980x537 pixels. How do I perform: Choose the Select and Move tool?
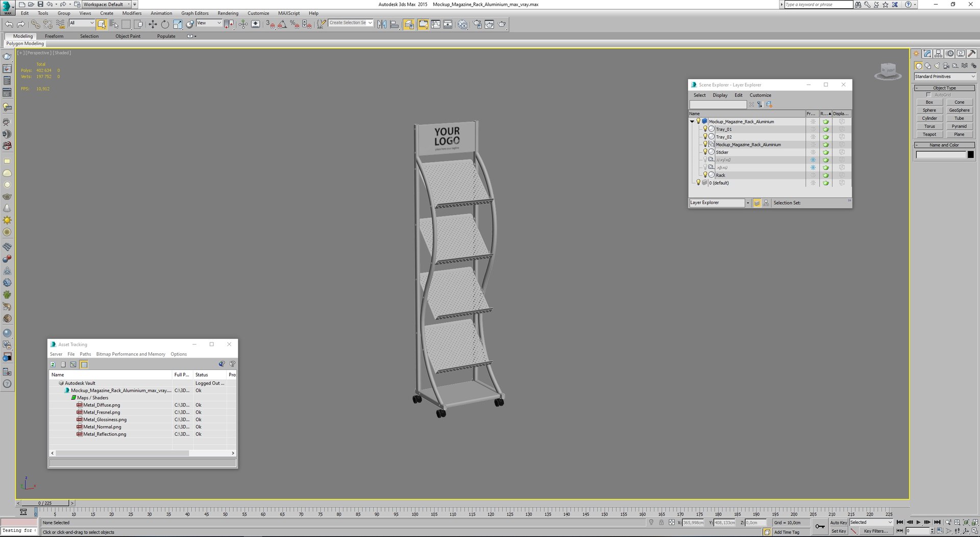coord(153,24)
